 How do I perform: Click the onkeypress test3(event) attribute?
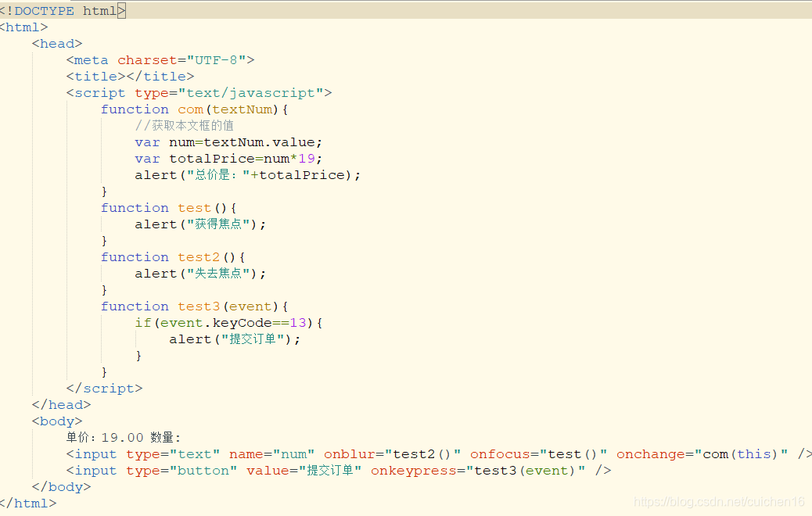click(x=479, y=471)
